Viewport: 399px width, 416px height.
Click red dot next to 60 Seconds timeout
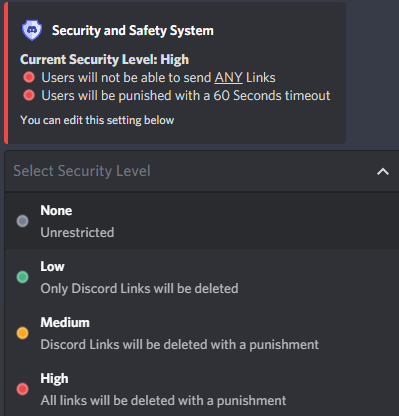coord(29,95)
